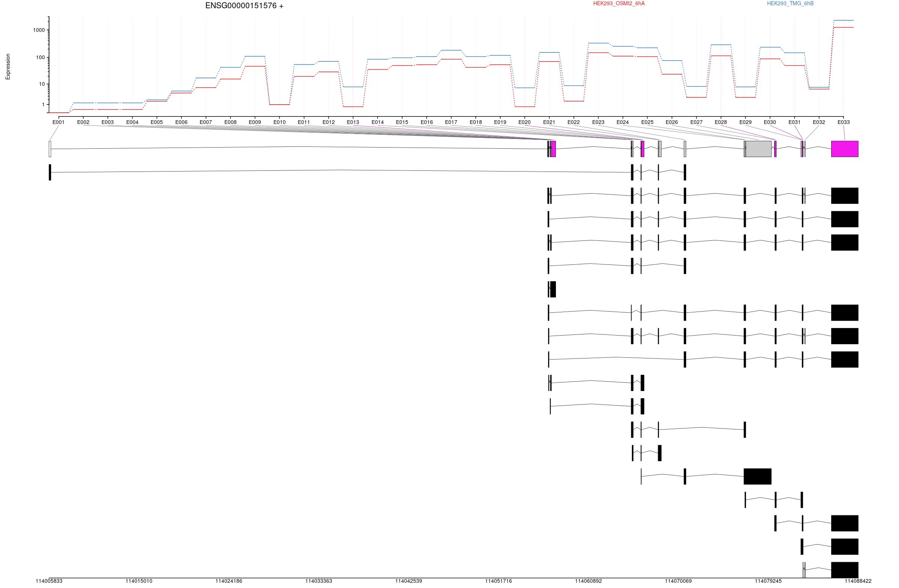This screenshot has height=588, width=899.
Task: Select exon label E004
Action: click(132, 122)
